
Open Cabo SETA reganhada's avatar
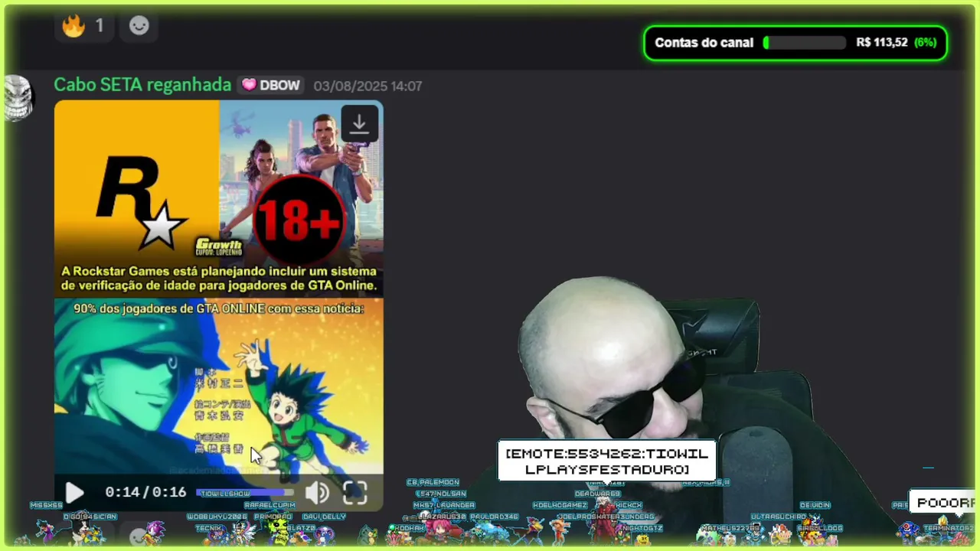click(x=18, y=98)
